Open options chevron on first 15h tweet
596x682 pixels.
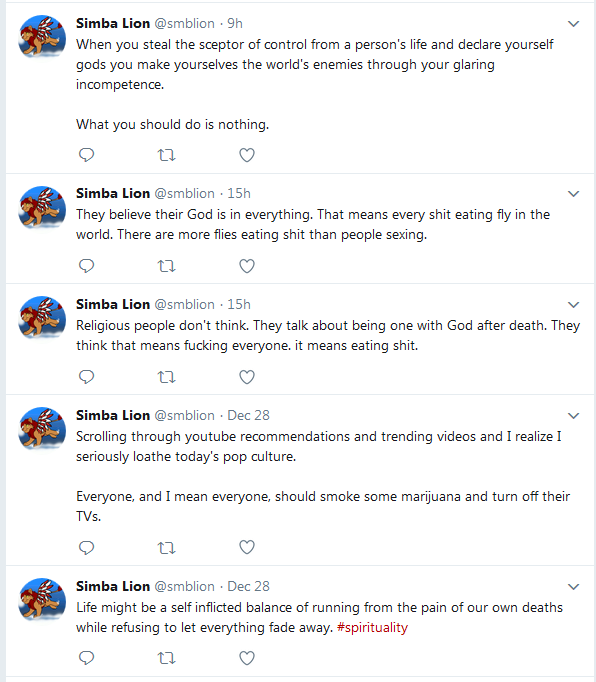(574, 194)
